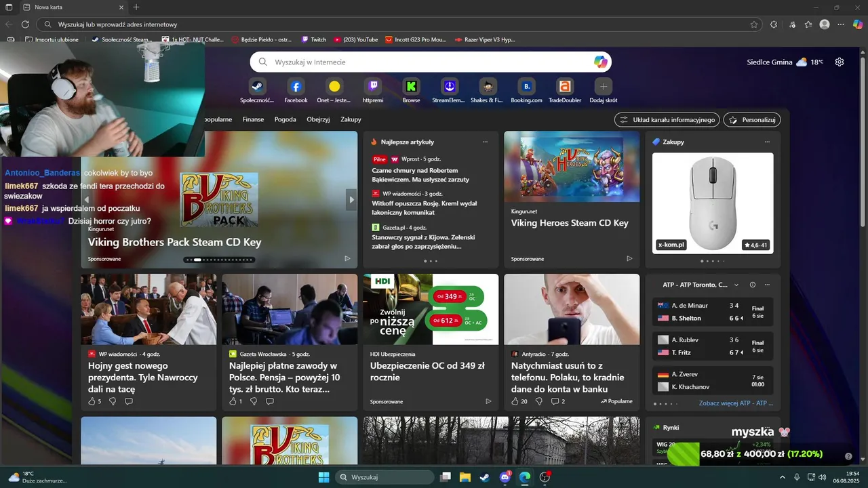Open the (203) YouTube bookmark
The height and width of the screenshot is (488, 868).
click(x=355, y=39)
